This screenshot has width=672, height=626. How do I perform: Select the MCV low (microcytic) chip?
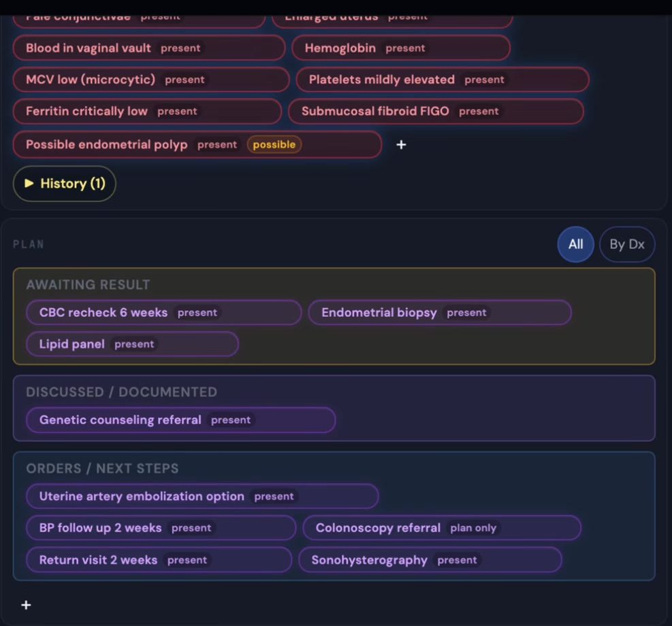[151, 80]
